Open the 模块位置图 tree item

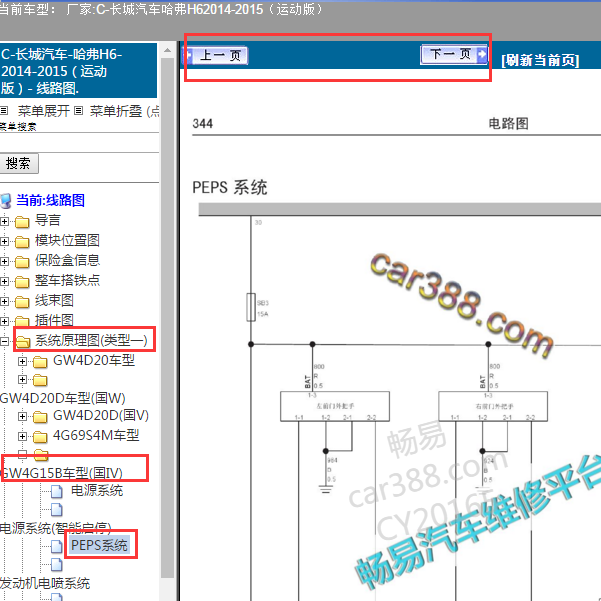click(67, 240)
